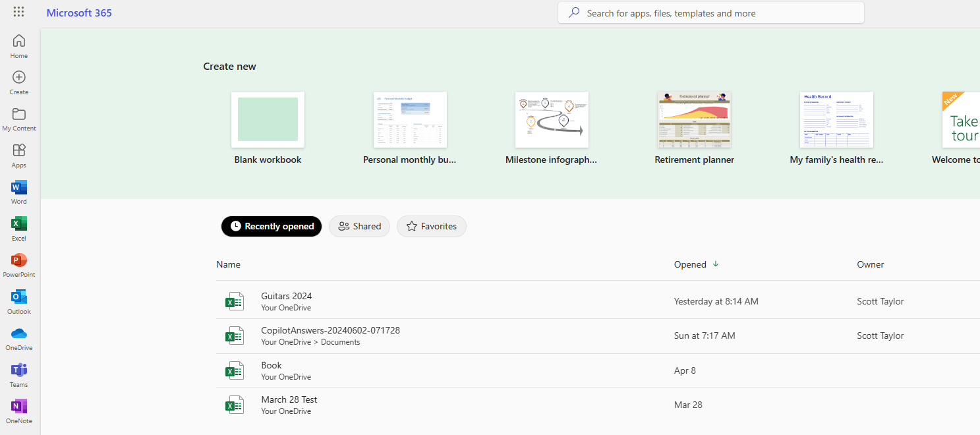
Task: Open the Apps icon in sidebar
Action: (19, 150)
